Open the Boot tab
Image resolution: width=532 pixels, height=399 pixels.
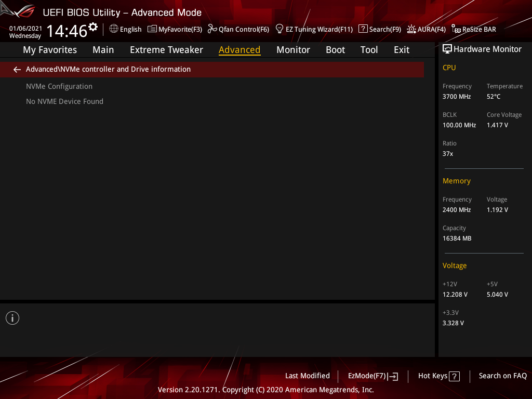pyautogui.click(x=335, y=50)
